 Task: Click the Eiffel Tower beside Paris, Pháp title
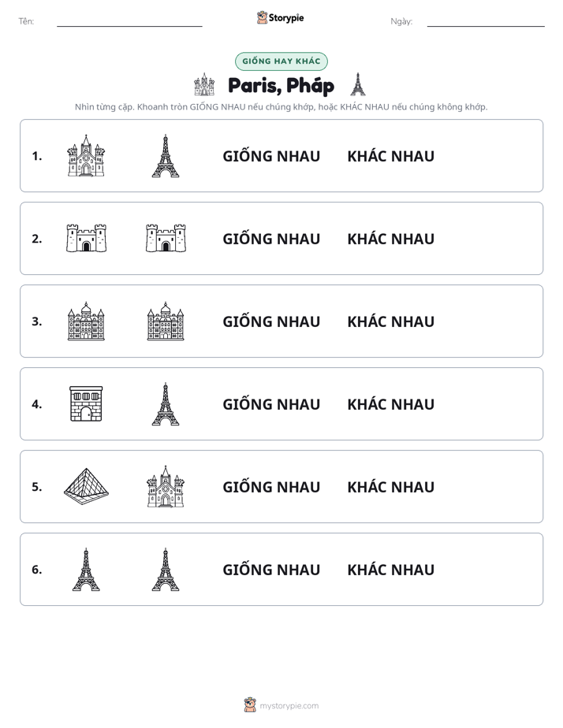(357, 84)
